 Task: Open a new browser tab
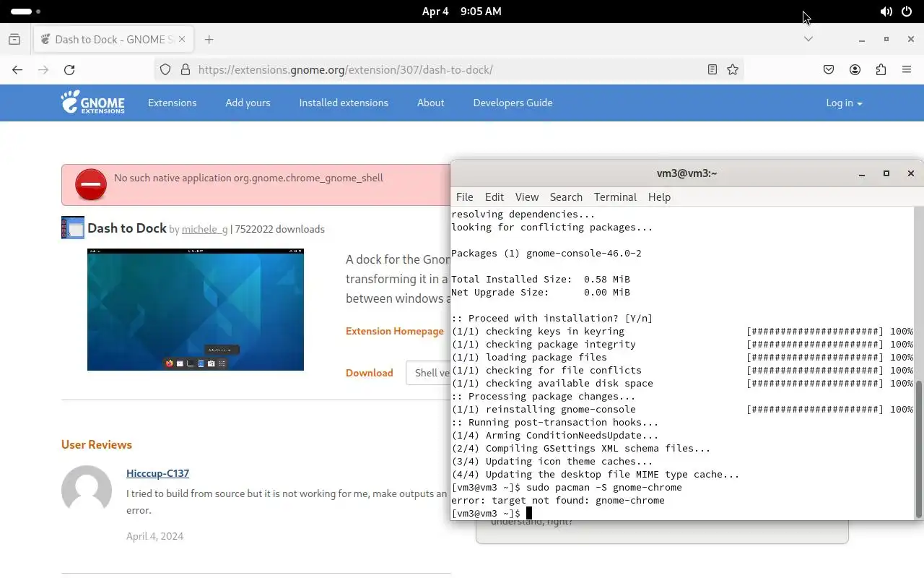click(209, 40)
